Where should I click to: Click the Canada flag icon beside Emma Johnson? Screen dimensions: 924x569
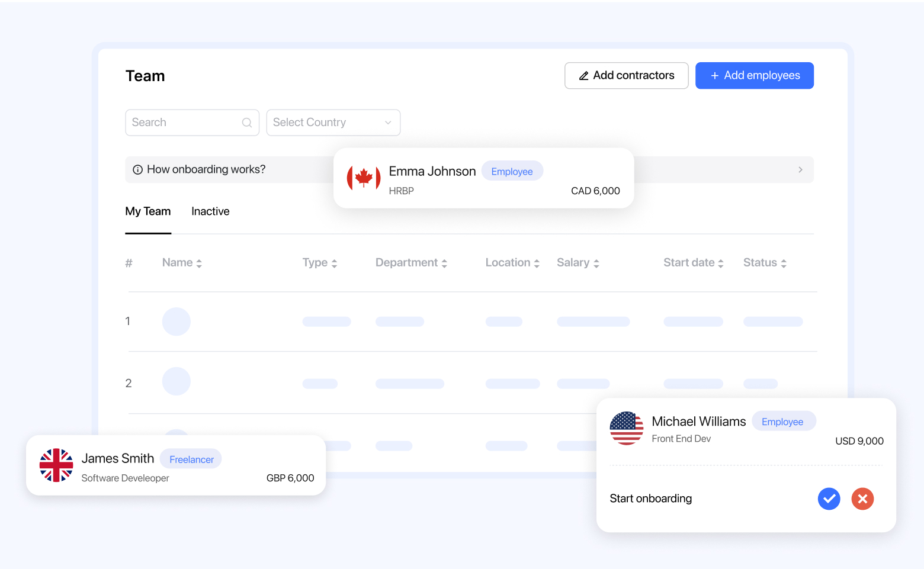point(364,178)
